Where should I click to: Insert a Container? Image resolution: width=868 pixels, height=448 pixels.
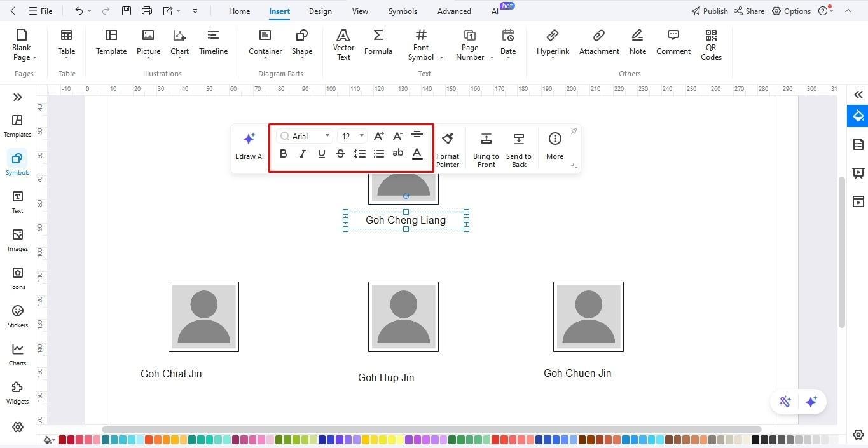(265, 43)
